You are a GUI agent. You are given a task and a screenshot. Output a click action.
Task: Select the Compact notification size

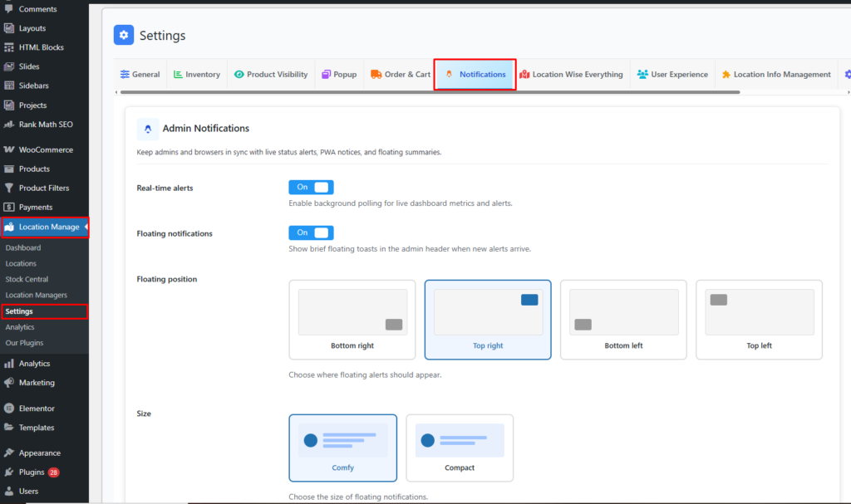click(x=460, y=448)
